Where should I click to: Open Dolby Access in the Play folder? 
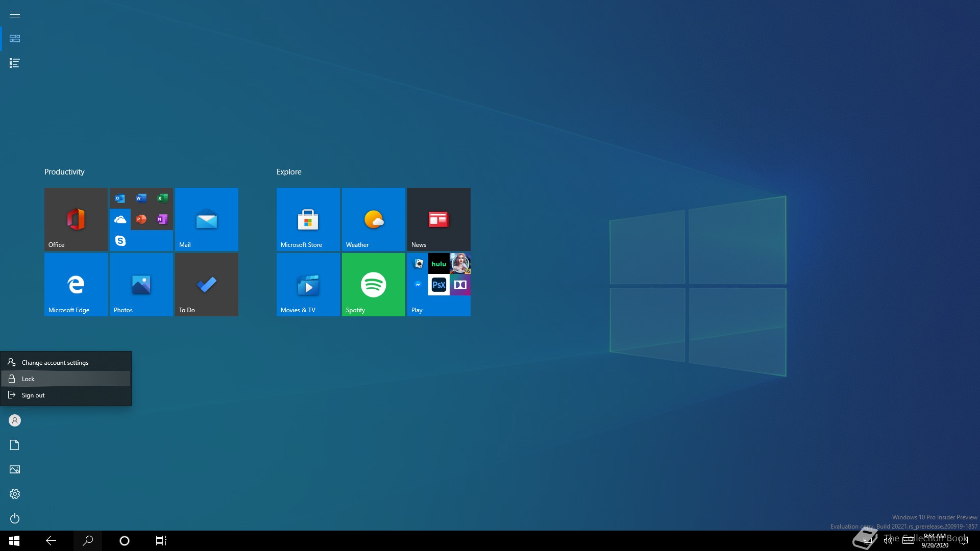460,285
